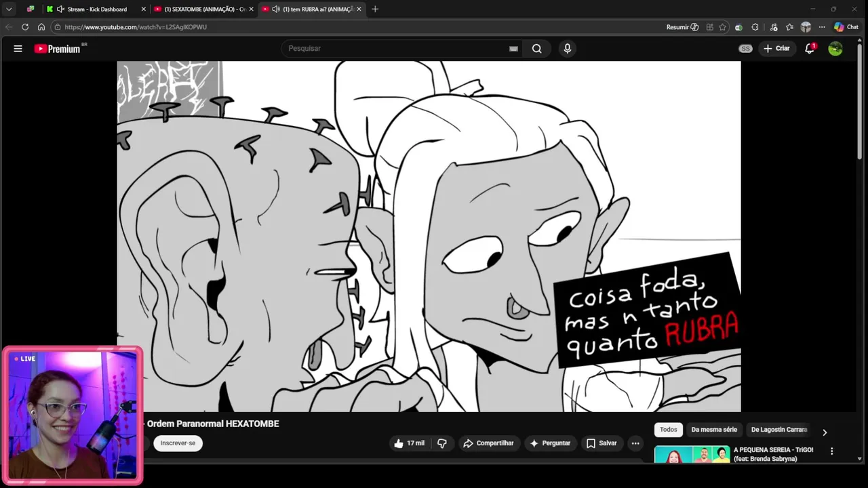Mute the 'tem RUBRA ai?' tab audio icon
This screenshot has width=868, height=488.
pyautogui.click(x=275, y=9)
